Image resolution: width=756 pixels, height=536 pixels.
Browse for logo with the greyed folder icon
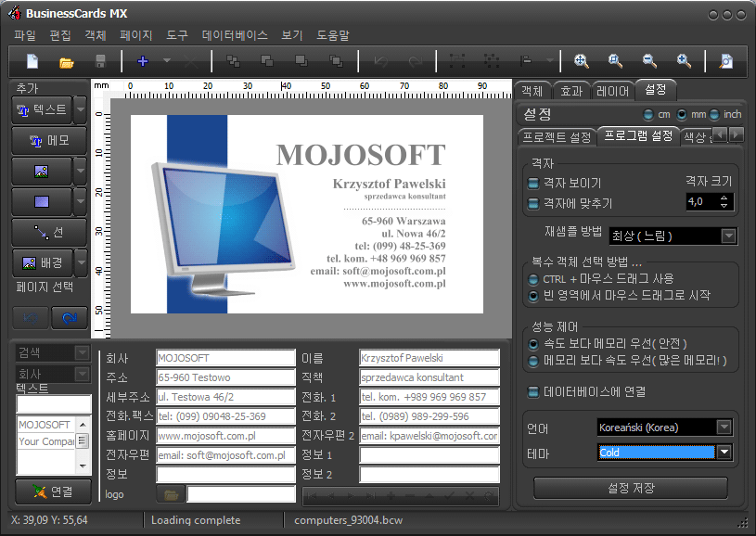(172, 495)
